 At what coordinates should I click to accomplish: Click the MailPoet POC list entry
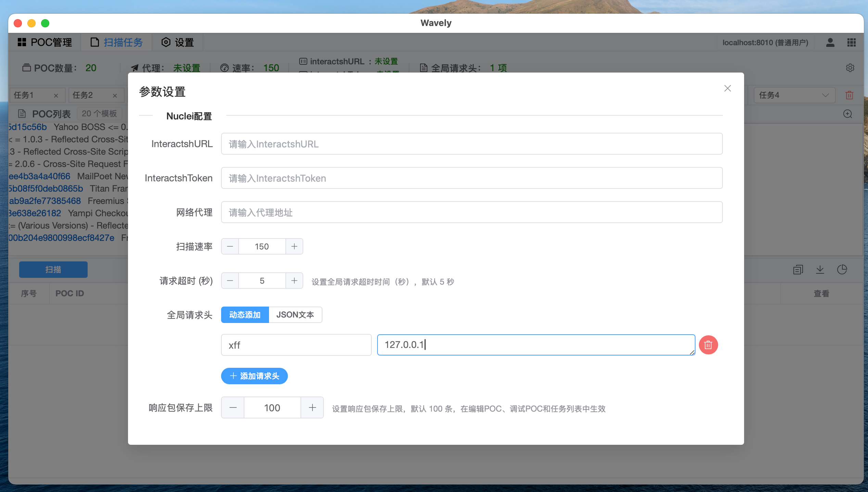pyautogui.click(x=68, y=176)
